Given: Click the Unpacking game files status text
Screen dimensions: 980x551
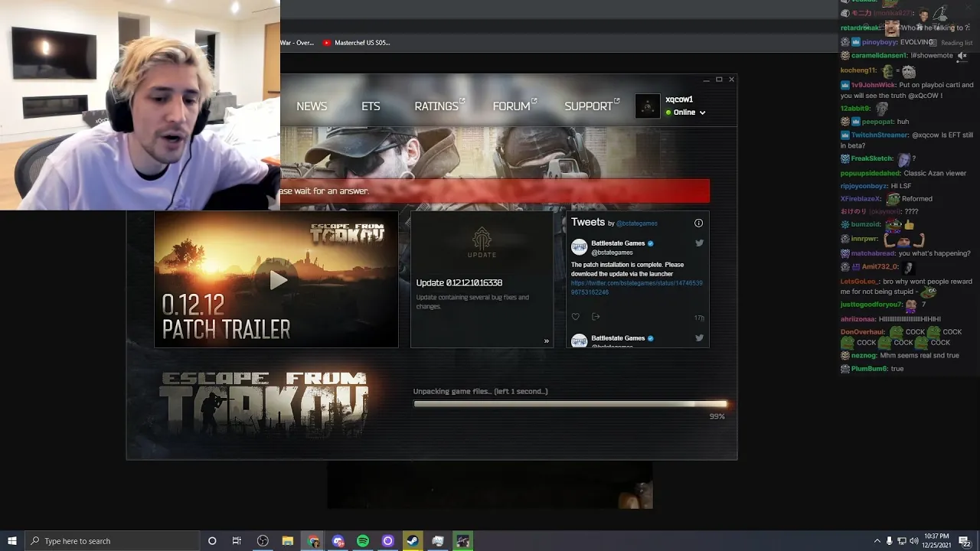Looking at the screenshot, I should coord(480,391).
